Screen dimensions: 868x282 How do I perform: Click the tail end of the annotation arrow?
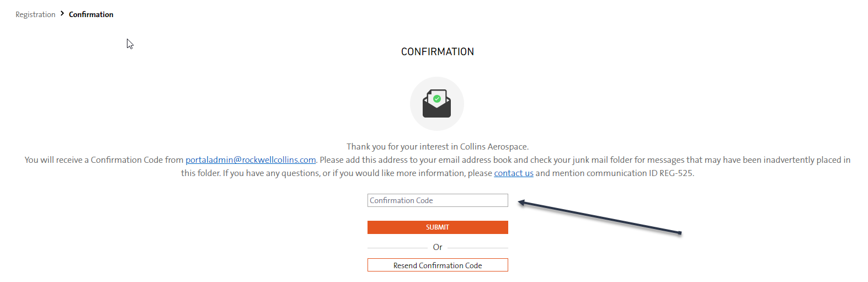tap(679, 233)
